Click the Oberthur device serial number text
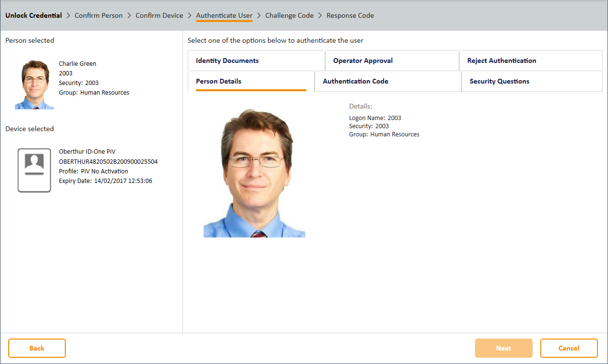 (x=108, y=161)
